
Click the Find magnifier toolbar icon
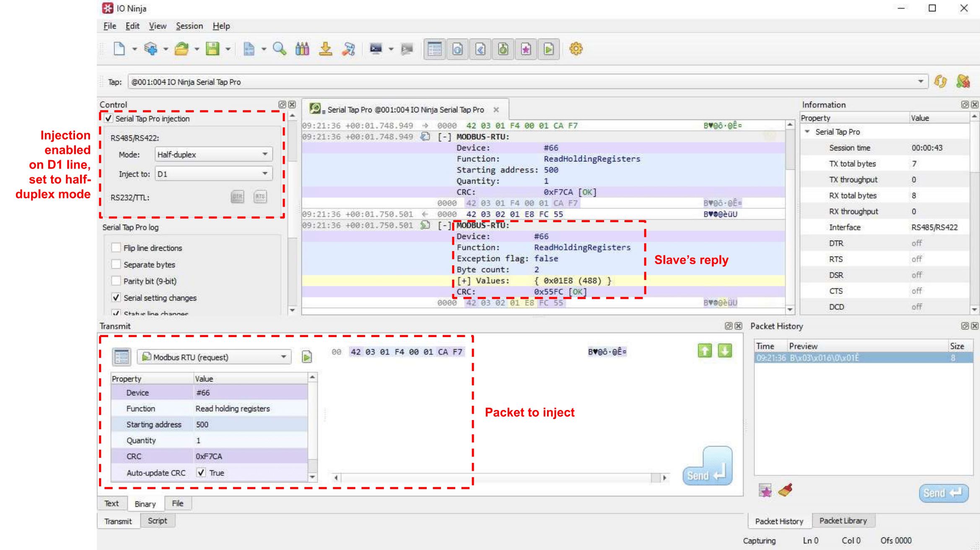point(280,49)
